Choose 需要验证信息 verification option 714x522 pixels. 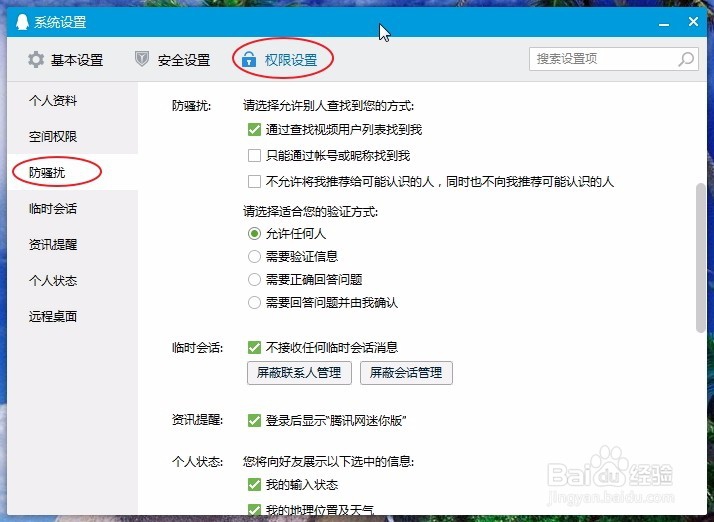pos(254,256)
